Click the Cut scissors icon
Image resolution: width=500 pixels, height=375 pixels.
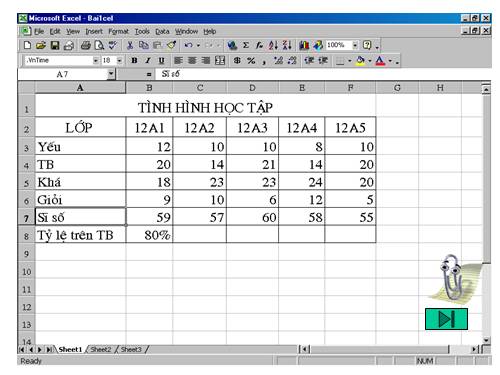click(x=130, y=45)
